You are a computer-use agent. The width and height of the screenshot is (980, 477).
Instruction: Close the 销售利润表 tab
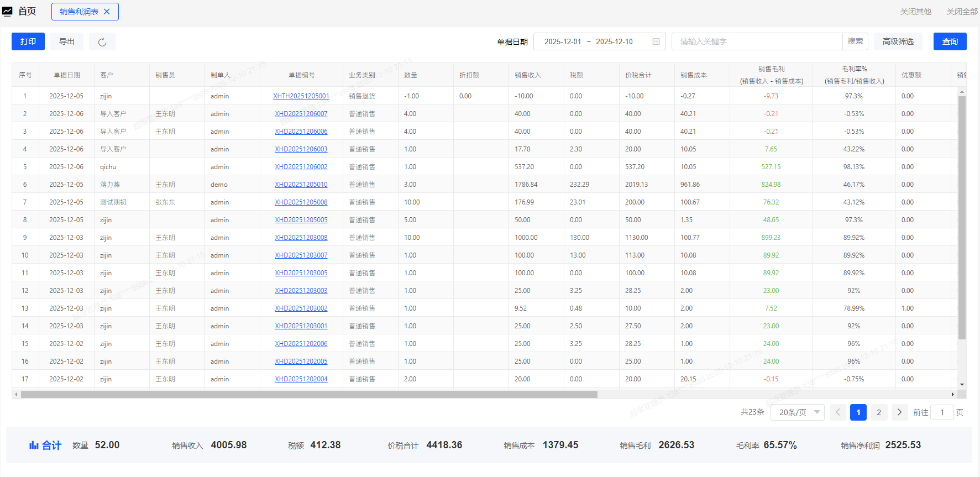pos(107,12)
